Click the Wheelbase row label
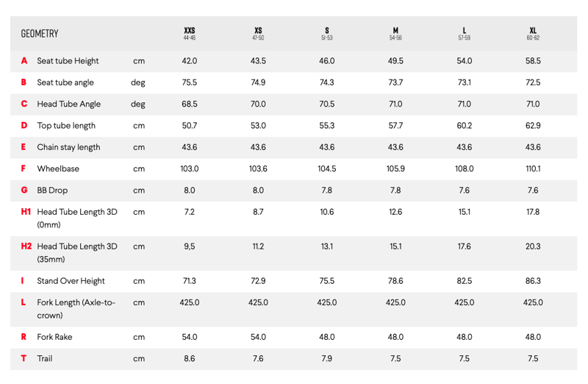The height and width of the screenshot is (384, 588). (57, 168)
